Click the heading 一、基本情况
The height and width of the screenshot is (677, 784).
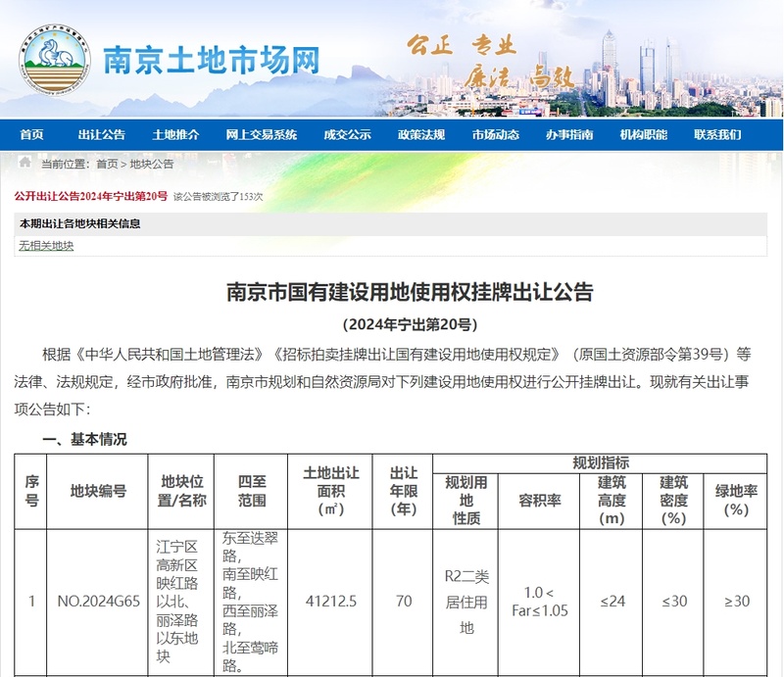point(84,439)
